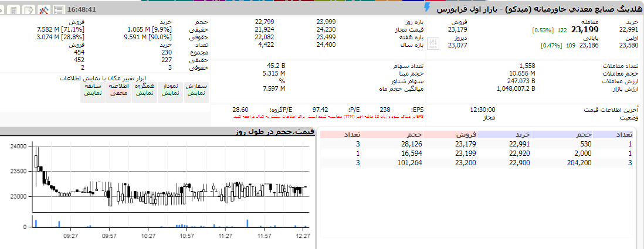Click yesterday's price 23,077
This screenshot has width=644, height=249.
tap(457, 46)
